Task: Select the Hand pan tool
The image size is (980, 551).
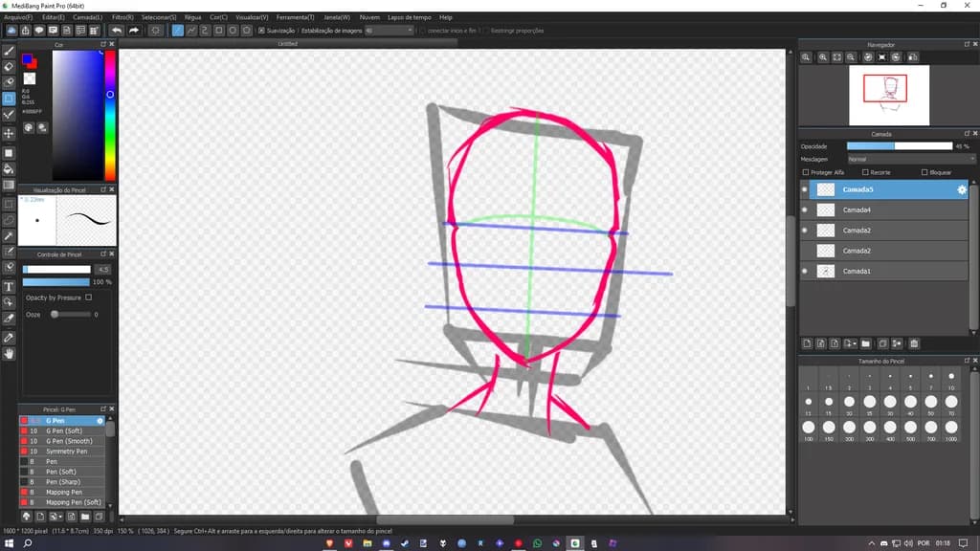Action: coord(9,354)
